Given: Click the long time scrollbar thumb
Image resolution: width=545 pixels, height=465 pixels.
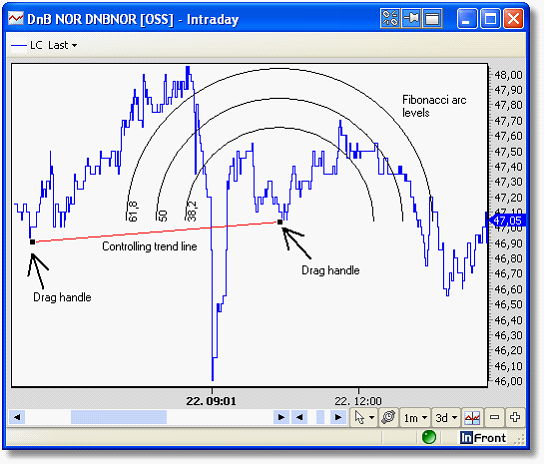Looking at the screenshot, I should (119, 417).
